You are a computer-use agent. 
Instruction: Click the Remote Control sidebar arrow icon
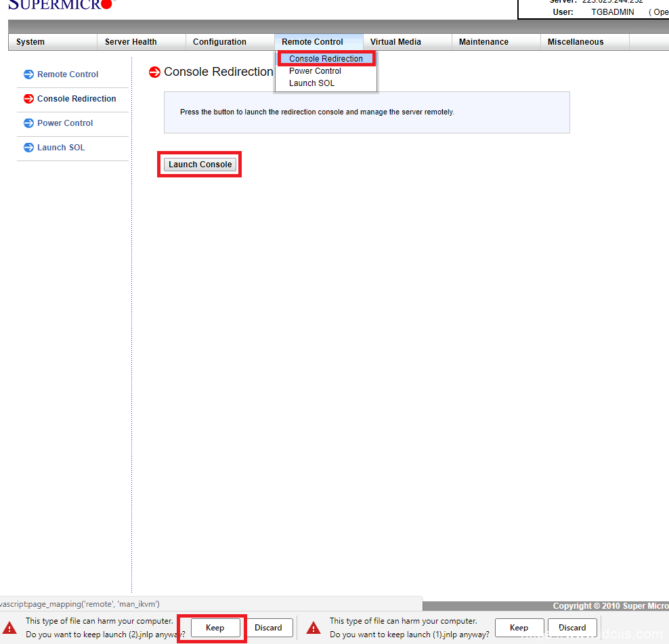point(28,74)
